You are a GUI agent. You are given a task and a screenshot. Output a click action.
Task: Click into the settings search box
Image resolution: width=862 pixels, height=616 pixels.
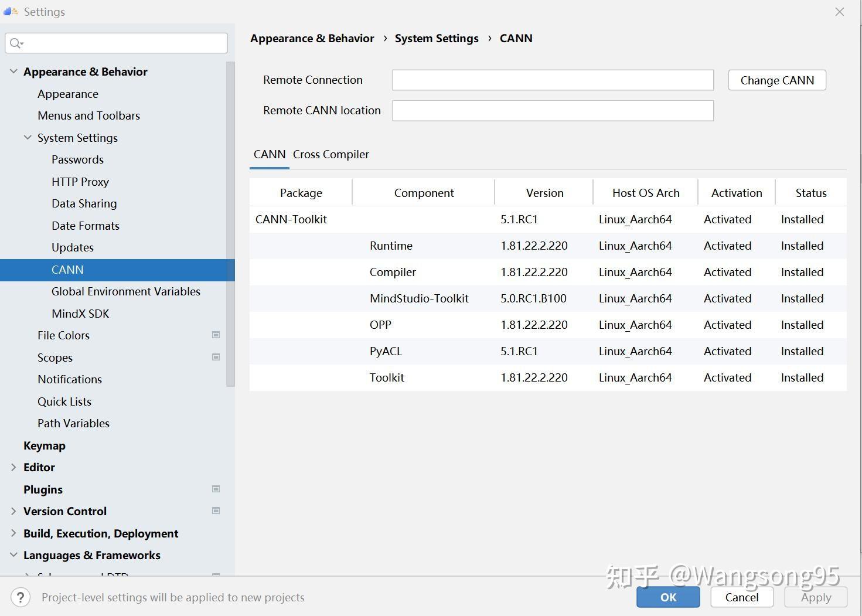pyautogui.click(x=117, y=43)
